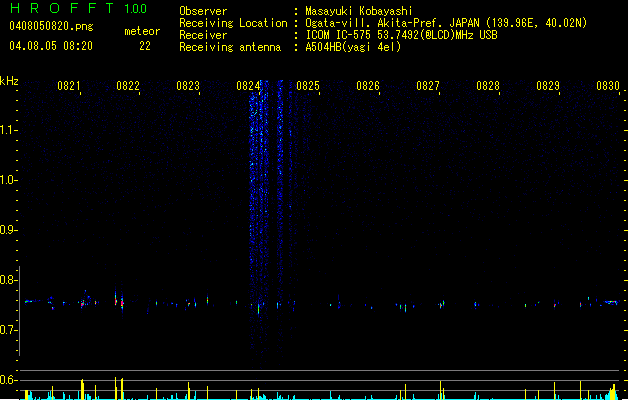
Task: Click the 0.8 kHz axis label
Action: tap(8, 280)
